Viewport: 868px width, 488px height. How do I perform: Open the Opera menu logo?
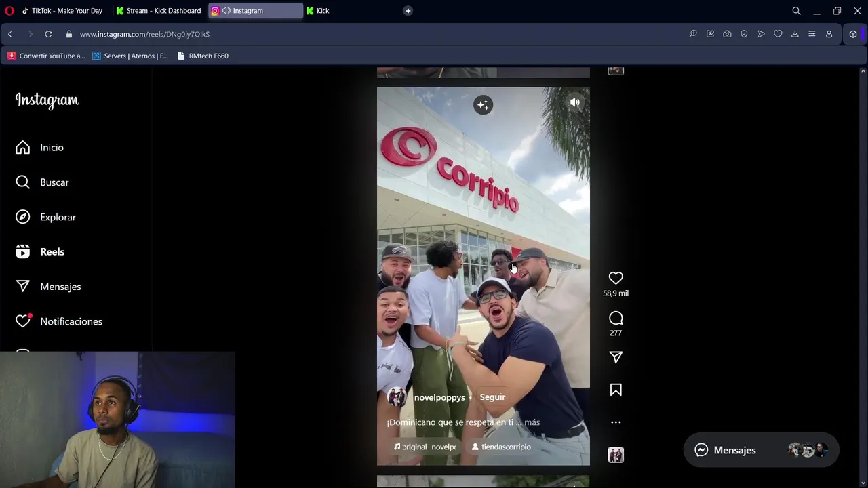9,11
